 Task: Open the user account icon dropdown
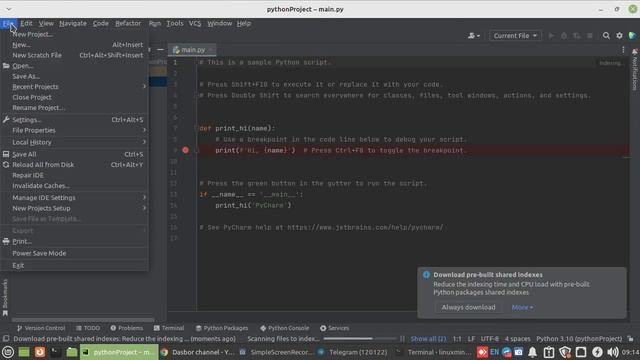(473, 36)
